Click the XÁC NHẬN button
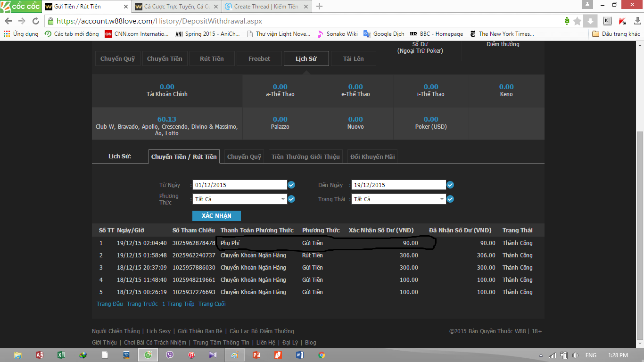This screenshot has height=362, width=644. 216,215
